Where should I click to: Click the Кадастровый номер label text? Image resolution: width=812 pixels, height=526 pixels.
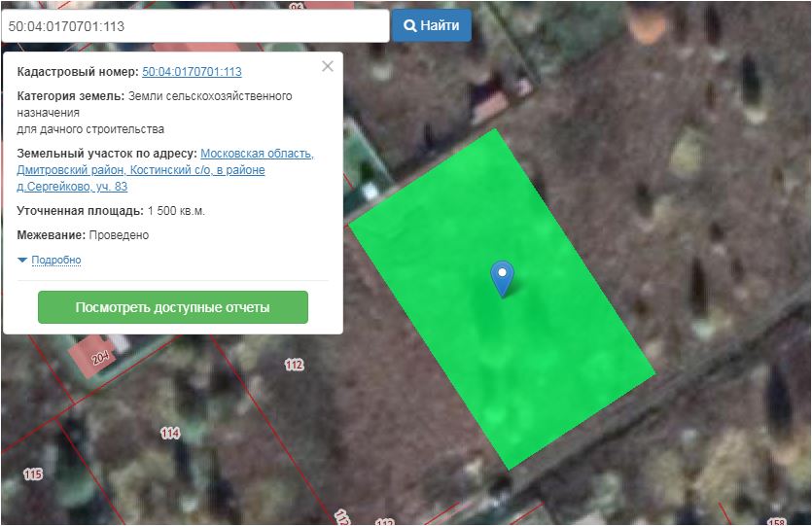[78, 72]
